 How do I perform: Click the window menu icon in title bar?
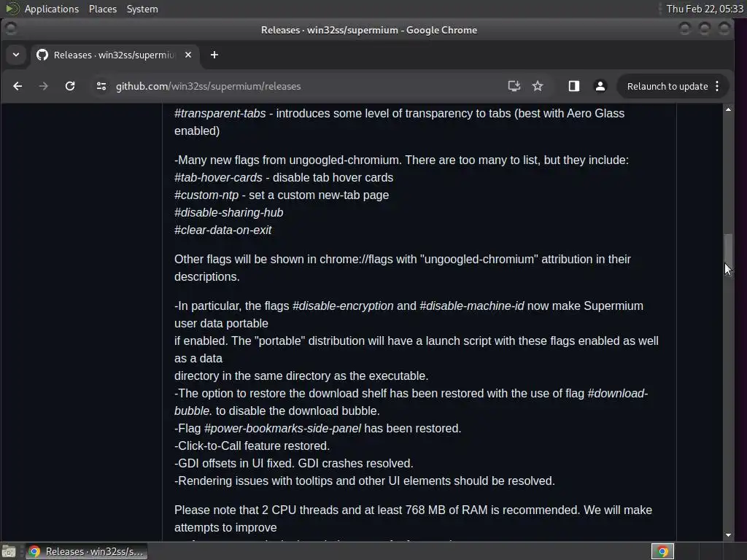point(10,29)
